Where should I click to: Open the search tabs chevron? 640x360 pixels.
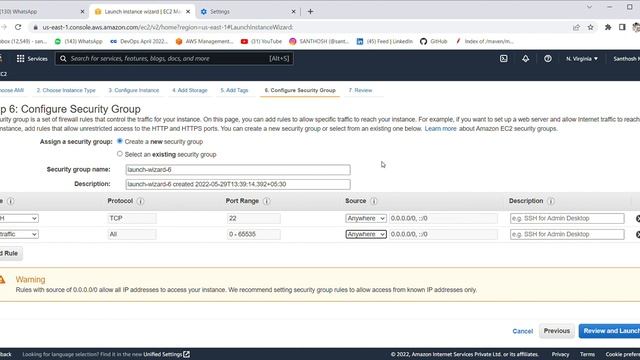(589, 7)
